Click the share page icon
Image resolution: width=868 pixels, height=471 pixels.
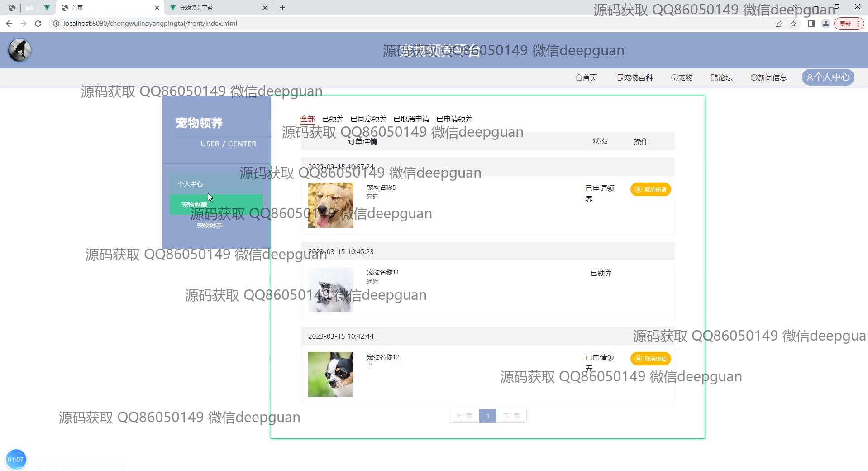779,24
